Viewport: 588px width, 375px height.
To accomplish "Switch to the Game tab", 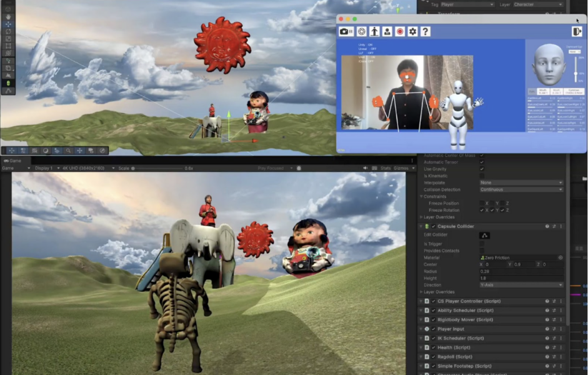I will (15, 161).
